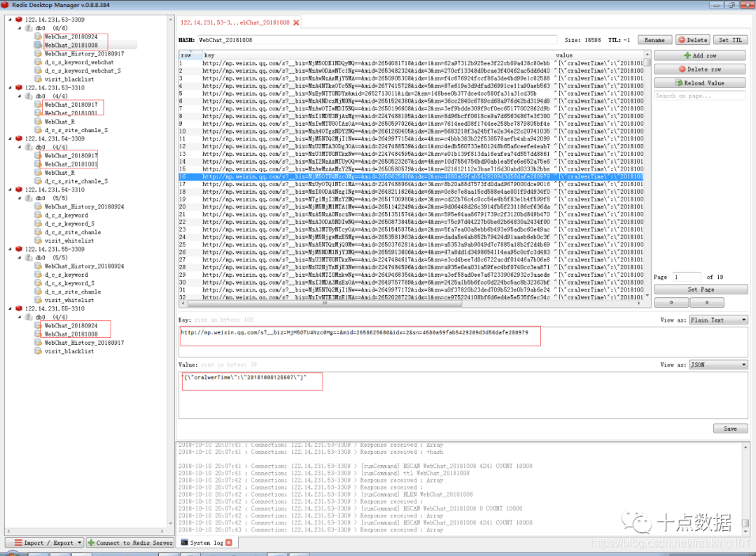Viewport: 756px width, 556px height.
Task: Open the System log tab
Action: click(206, 543)
